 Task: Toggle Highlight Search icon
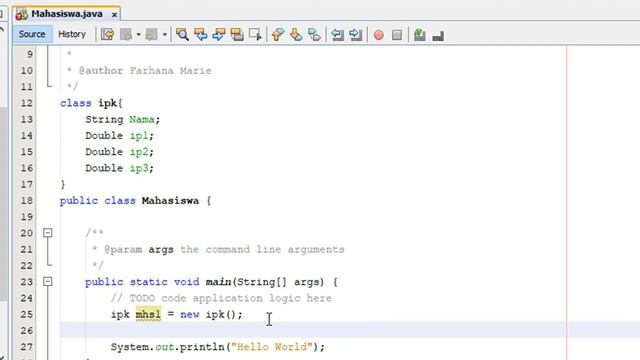click(237, 35)
